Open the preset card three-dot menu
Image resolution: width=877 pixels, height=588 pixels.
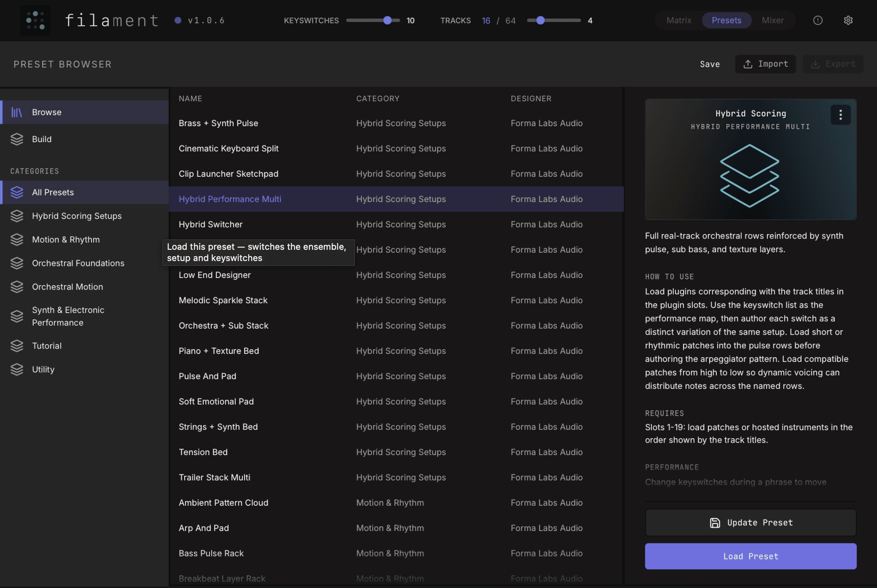click(x=840, y=115)
